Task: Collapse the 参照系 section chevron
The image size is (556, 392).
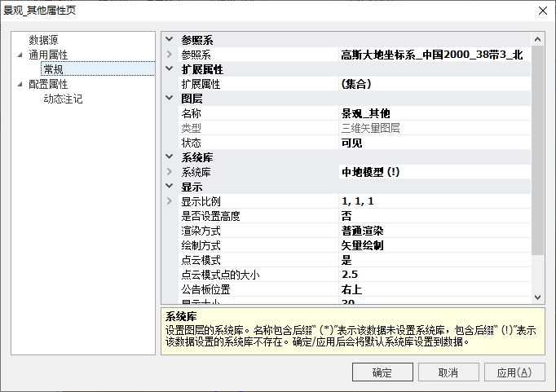Action: [169, 40]
